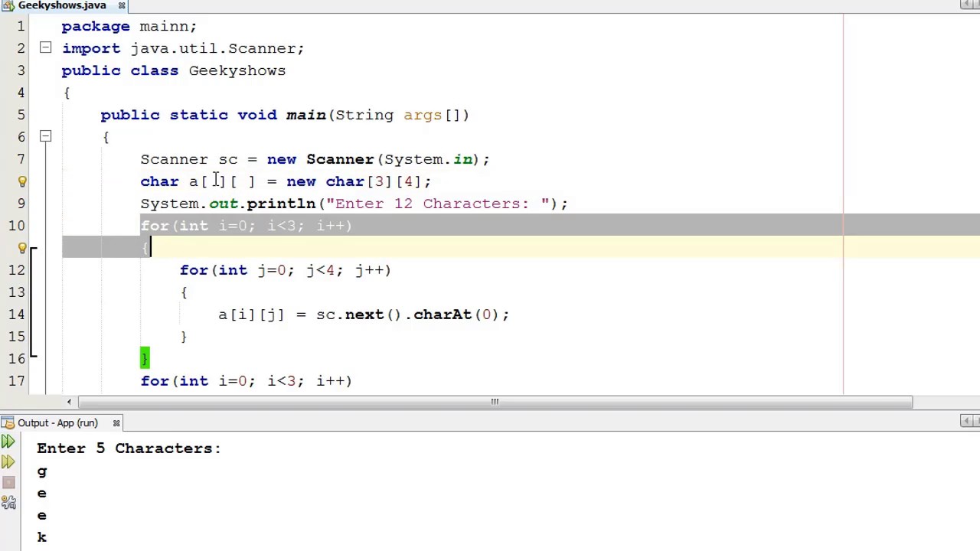The image size is (980, 551).
Task: Close the Geekyshows.java tab
Action: (121, 5)
